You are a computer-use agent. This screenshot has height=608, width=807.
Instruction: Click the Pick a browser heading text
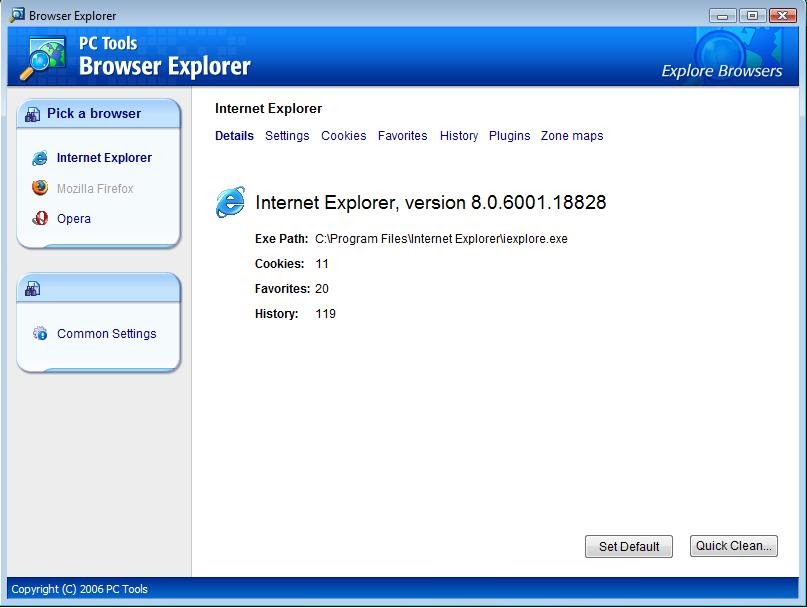pyautogui.click(x=94, y=113)
